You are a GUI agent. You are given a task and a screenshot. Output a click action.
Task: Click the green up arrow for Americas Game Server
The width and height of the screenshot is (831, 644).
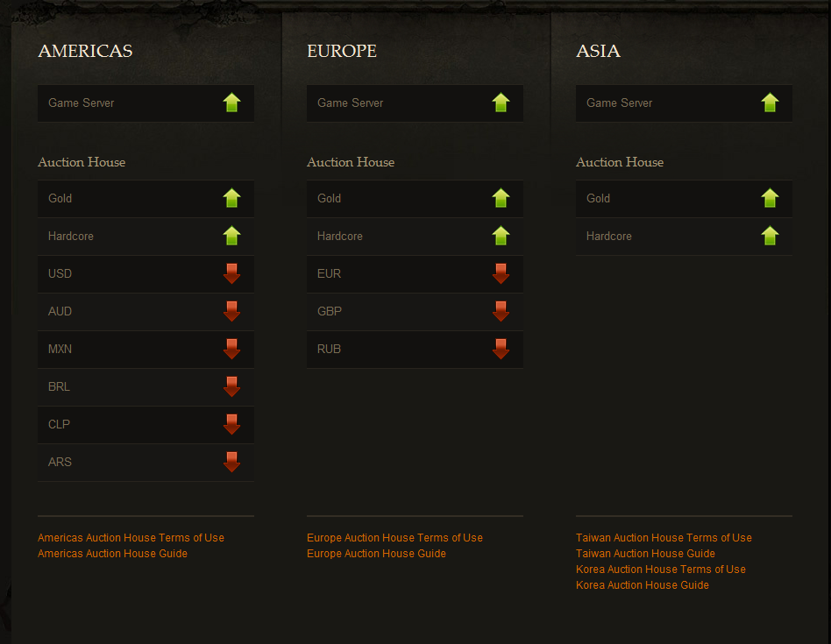[x=231, y=103]
